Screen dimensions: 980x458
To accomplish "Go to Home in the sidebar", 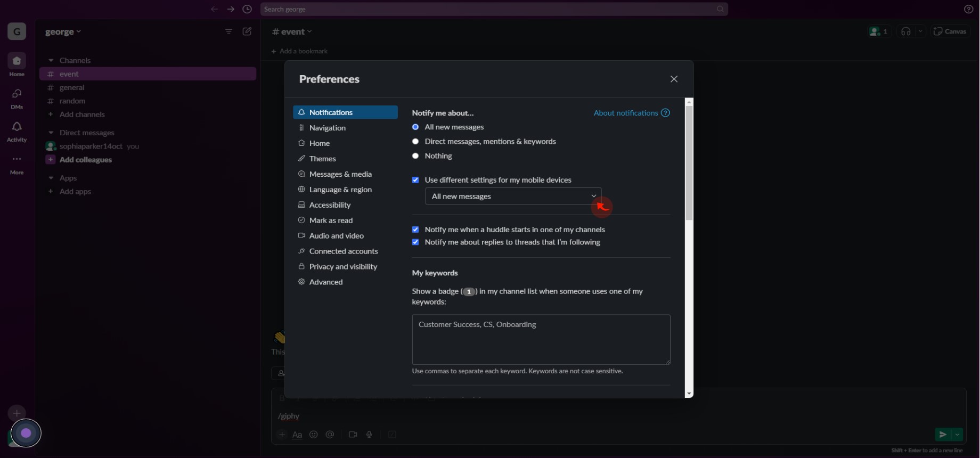I will (x=17, y=65).
